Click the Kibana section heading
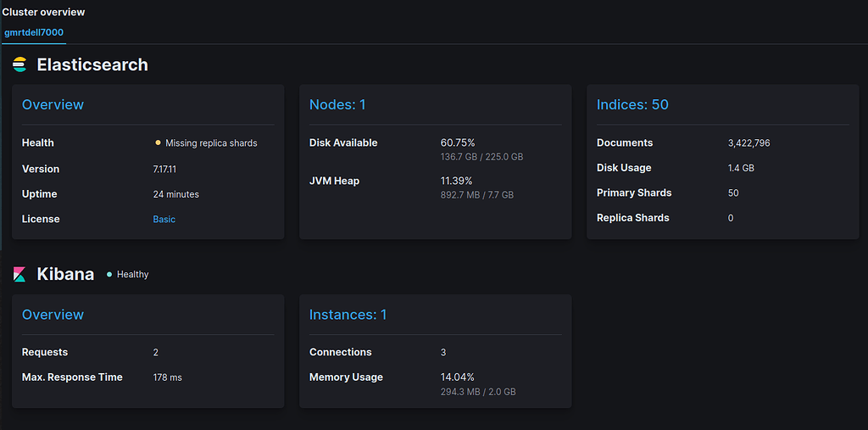868x430 pixels. pyautogui.click(x=65, y=274)
